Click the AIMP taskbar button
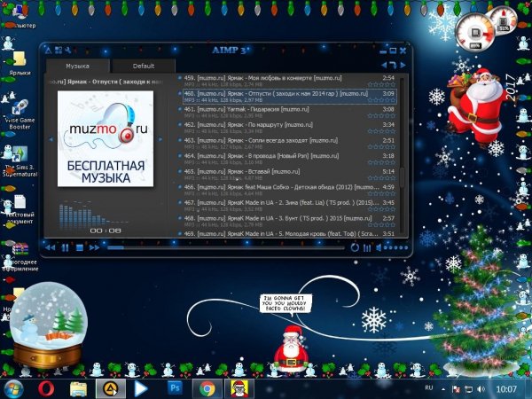Image resolution: width=532 pixels, height=399 pixels. click(110, 389)
